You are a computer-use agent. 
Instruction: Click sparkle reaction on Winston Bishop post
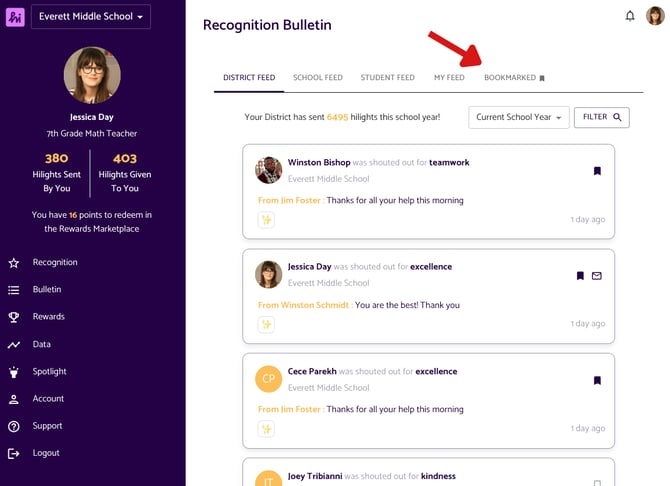(266, 220)
